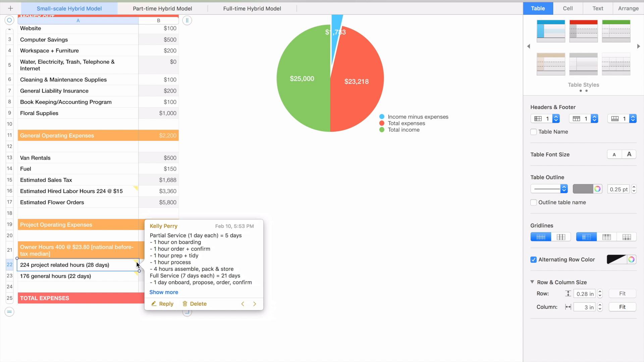Viewport: 644px width, 362px height.
Task: Browse more table styles with right arrow
Action: [639, 46]
